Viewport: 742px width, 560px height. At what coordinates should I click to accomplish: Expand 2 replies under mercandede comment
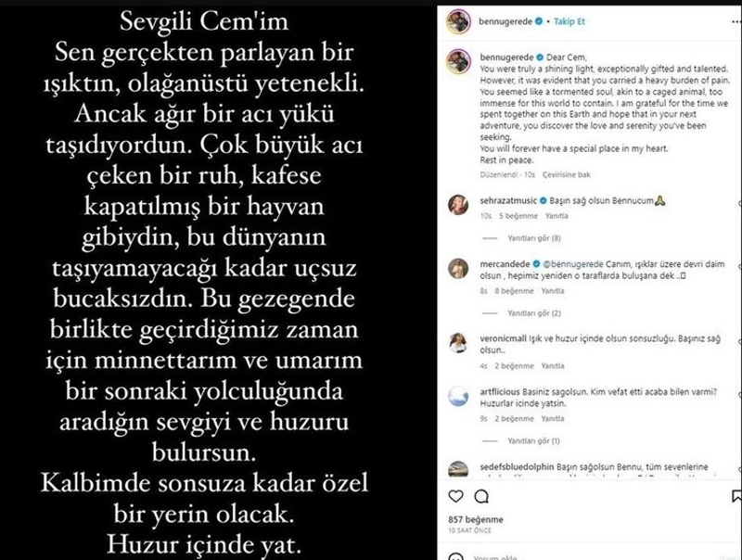point(534,313)
